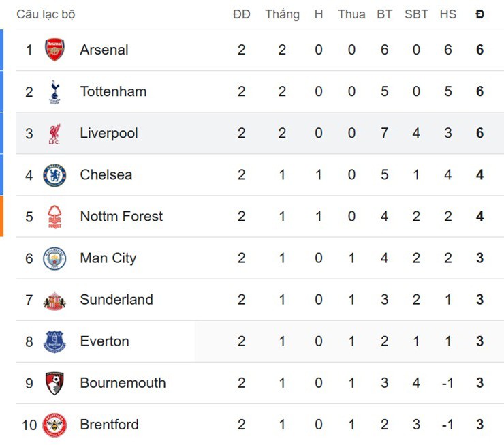This screenshot has height=445, width=504.
Task: Click the Arsenal club crest icon
Action: 54,50
